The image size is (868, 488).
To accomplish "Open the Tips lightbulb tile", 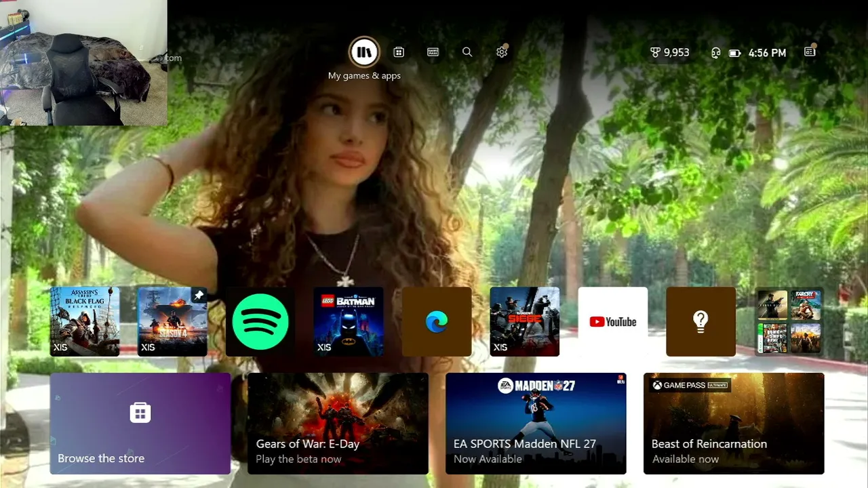I will tap(701, 321).
